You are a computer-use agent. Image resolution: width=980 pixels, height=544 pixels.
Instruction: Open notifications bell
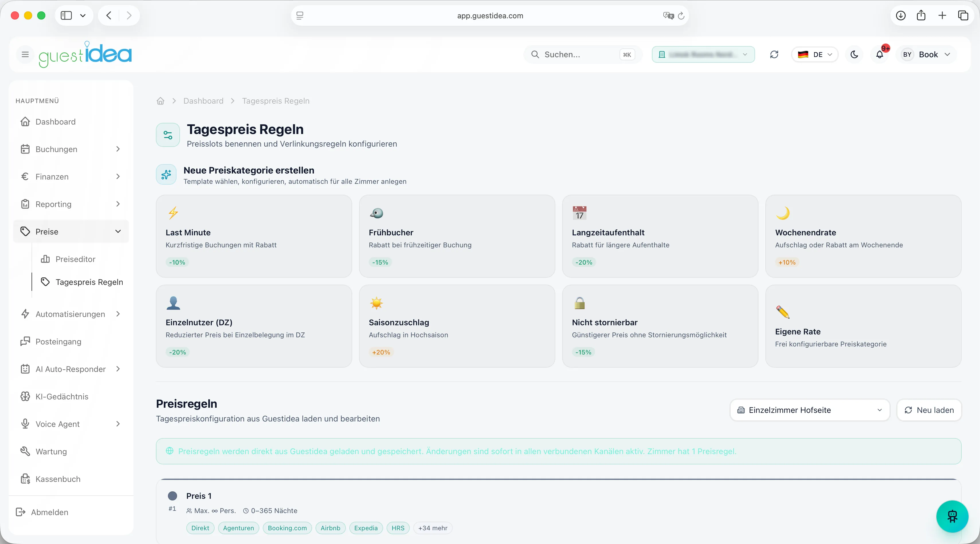pyautogui.click(x=880, y=54)
